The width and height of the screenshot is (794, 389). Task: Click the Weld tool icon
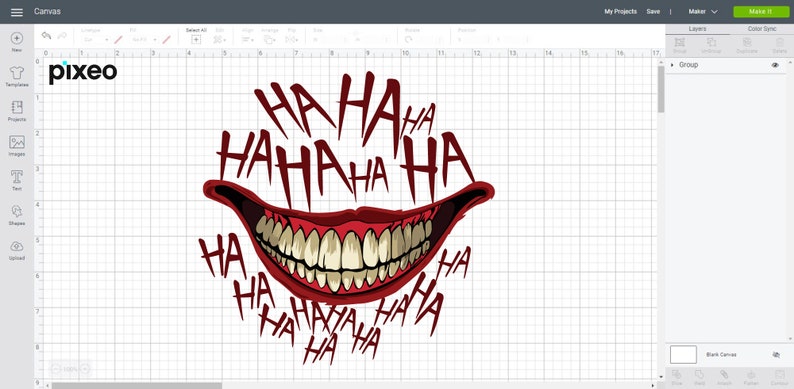(699, 375)
